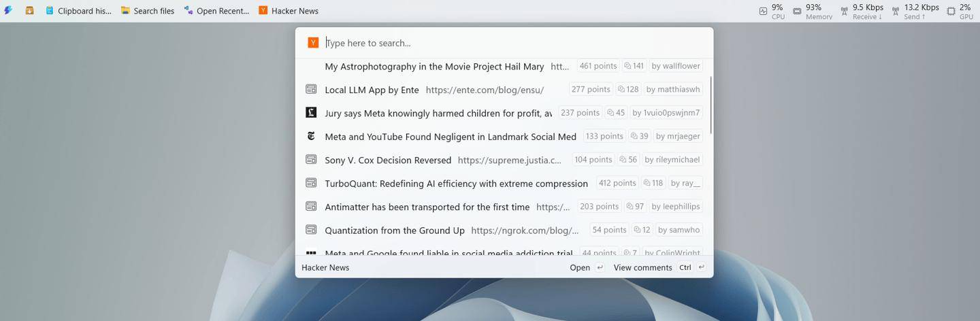Open Clipboard history from the top bar
The height and width of the screenshot is (321, 980).
tap(78, 11)
